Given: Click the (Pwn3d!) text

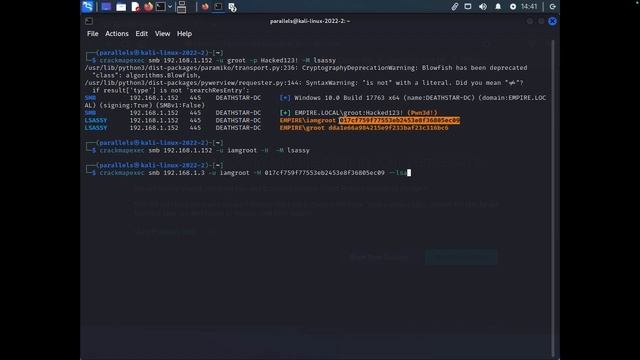Looking at the screenshot, I should pyautogui.click(x=422, y=113).
